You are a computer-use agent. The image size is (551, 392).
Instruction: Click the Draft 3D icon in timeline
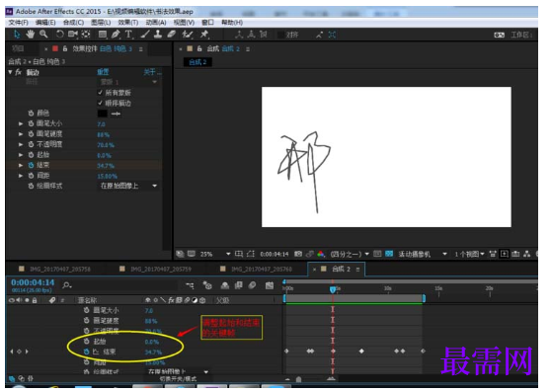[207, 285]
